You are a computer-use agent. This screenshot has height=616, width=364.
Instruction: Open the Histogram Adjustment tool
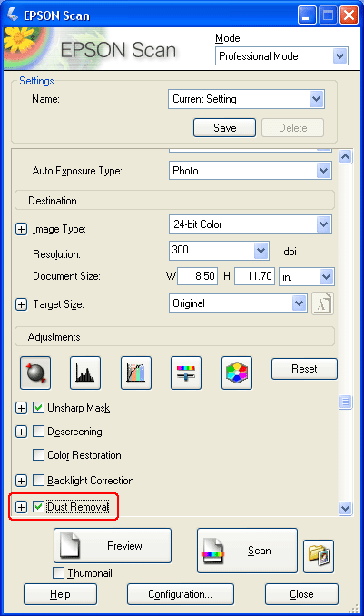(85, 373)
